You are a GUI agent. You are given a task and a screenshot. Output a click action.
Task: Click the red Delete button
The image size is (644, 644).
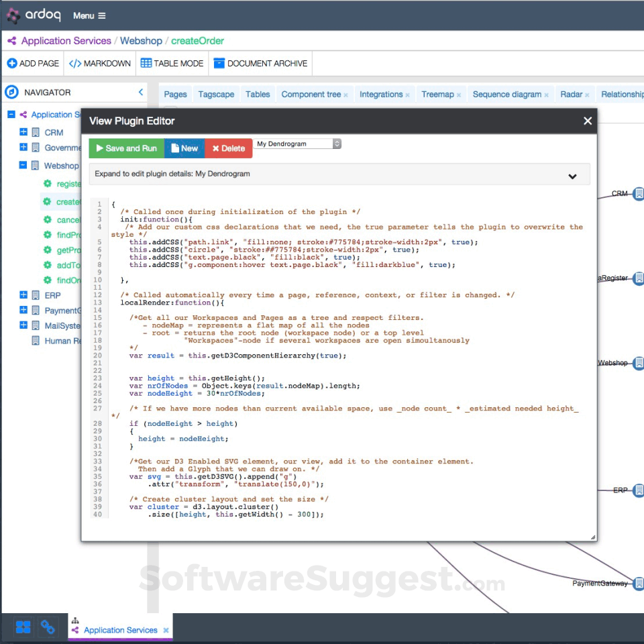(229, 148)
